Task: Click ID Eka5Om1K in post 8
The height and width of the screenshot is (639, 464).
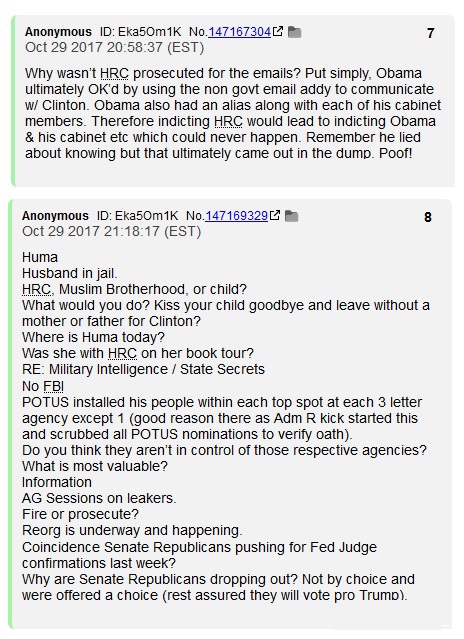Action: (x=138, y=216)
